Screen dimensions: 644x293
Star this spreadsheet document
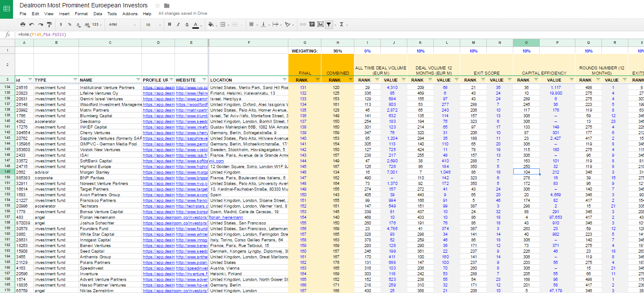(x=157, y=6)
